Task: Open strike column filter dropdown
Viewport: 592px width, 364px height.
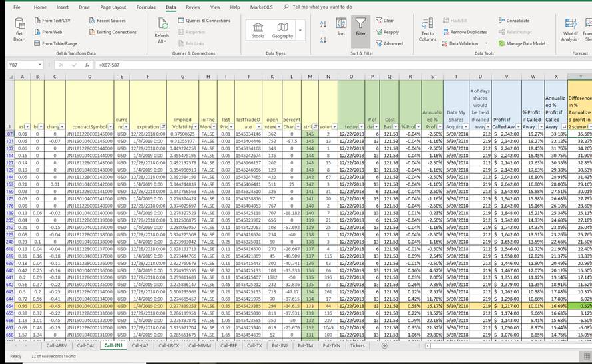Action: point(315,126)
